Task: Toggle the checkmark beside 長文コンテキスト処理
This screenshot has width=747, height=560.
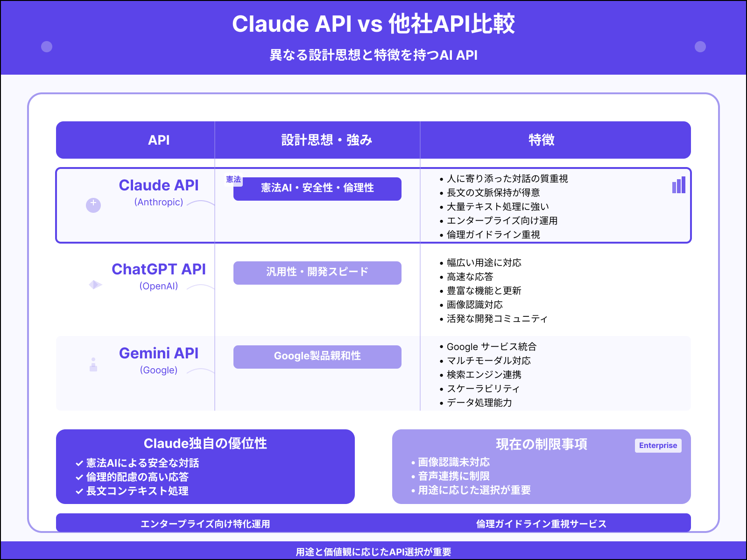Action: (x=78, y=491)
